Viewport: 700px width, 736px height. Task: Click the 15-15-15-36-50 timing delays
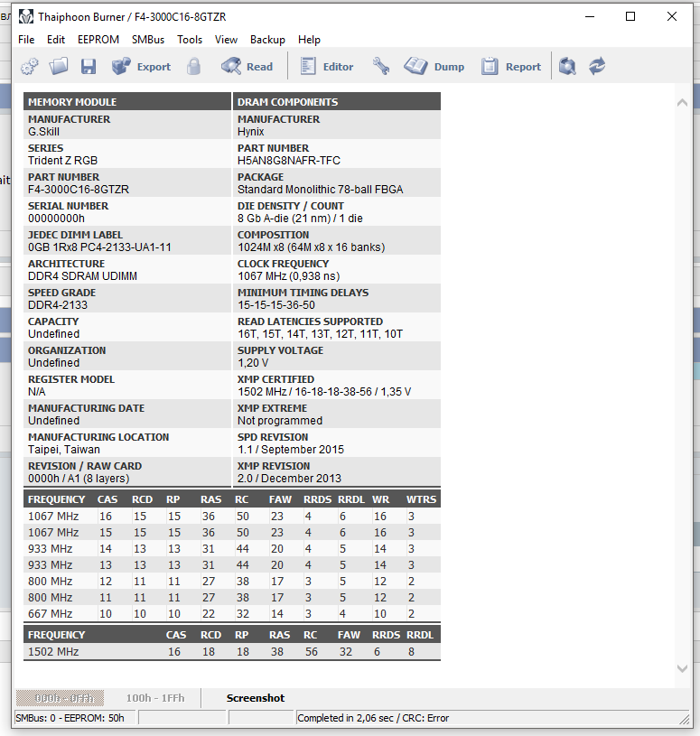point(276,305)
